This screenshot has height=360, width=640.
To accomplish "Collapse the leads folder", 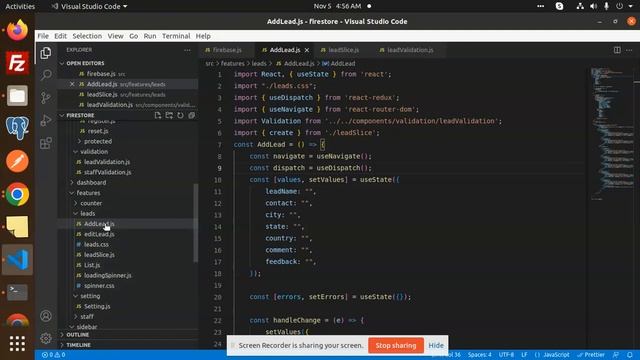I will 87,213.
